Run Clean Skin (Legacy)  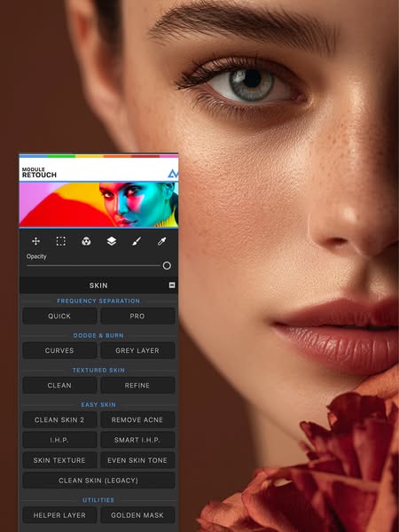click(x=98, y=480)
